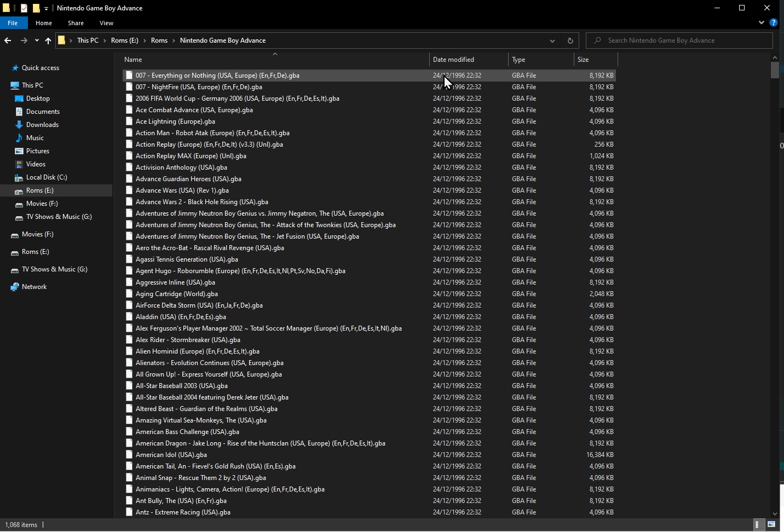Refresh the Nintendo Game Boy Advance folder
This screenshot has height=532, width=784.
click(570, 41)
